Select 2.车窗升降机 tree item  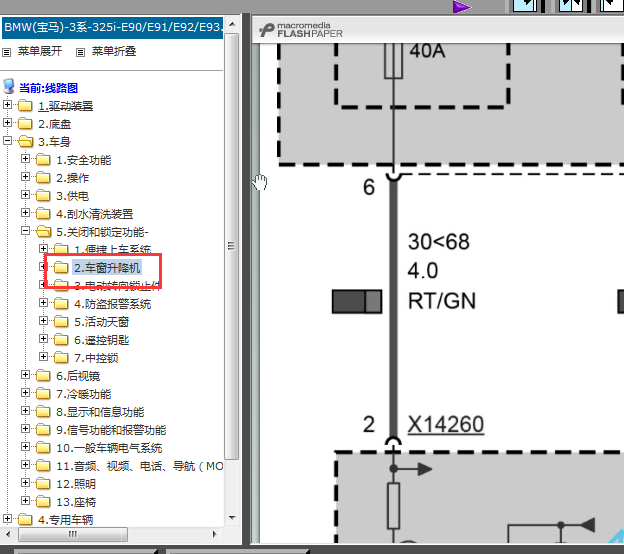pos(107,268)
